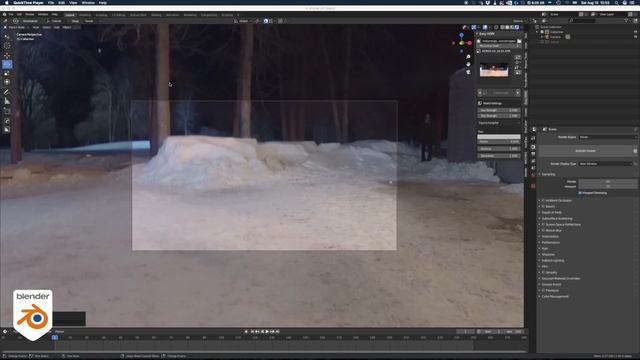Click the green Y axis on navigation gizmo
Screen dimensions: 640x360
[461, 43]
